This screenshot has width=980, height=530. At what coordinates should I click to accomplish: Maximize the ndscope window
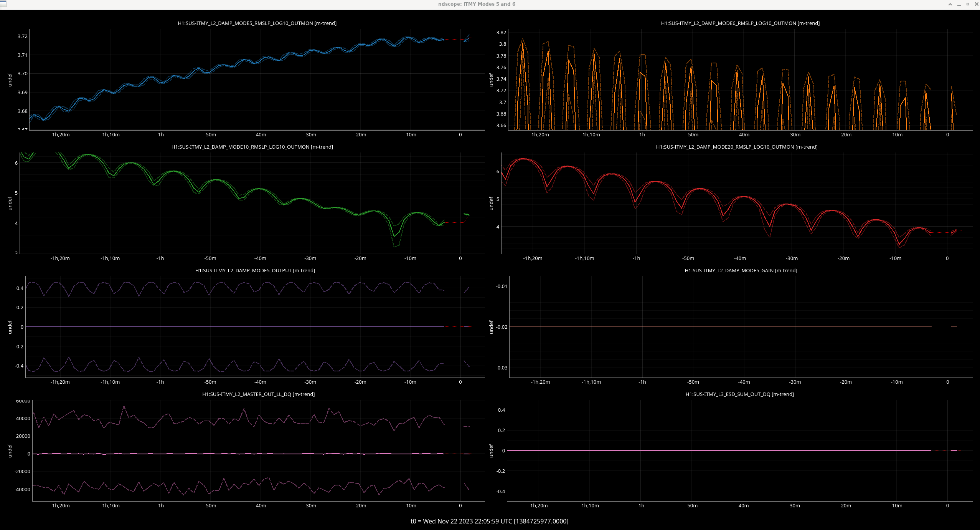(968, 4)
